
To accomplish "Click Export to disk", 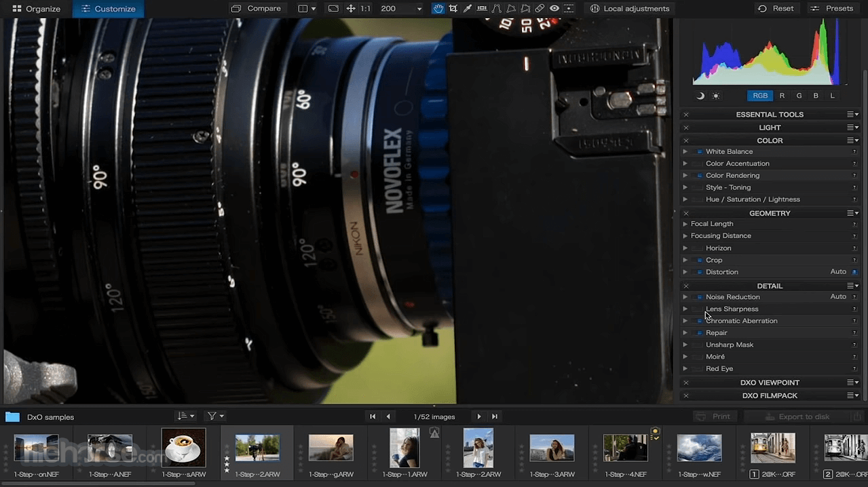I will pyautogui.click(x=797, y=416).
